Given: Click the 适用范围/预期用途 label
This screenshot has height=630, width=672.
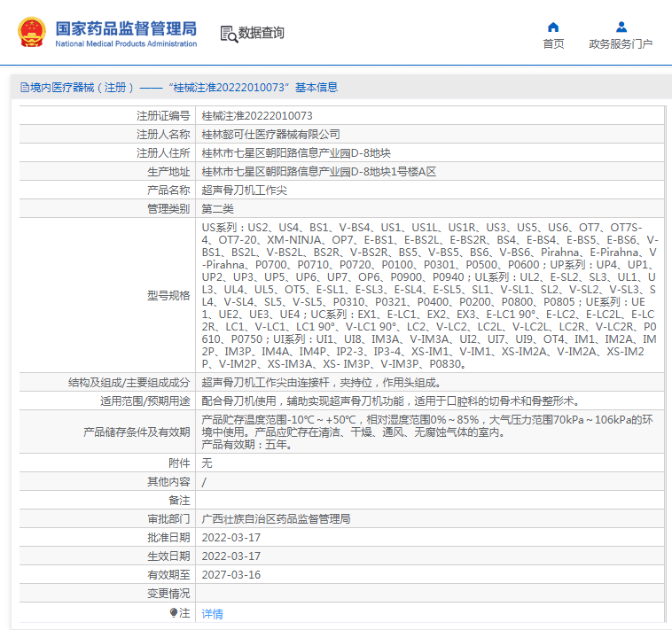Looking at the screenshot, I should click(145, 401).
